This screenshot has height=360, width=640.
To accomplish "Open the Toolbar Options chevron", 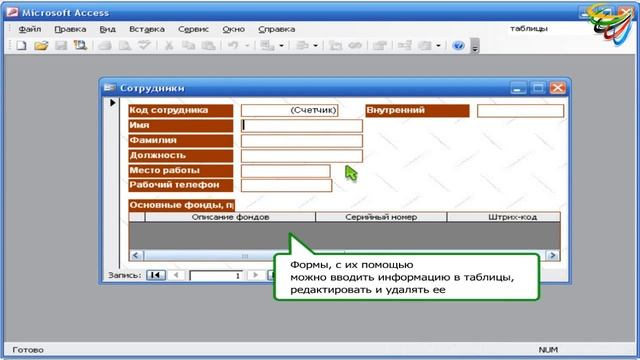I will tap(475, 46).
